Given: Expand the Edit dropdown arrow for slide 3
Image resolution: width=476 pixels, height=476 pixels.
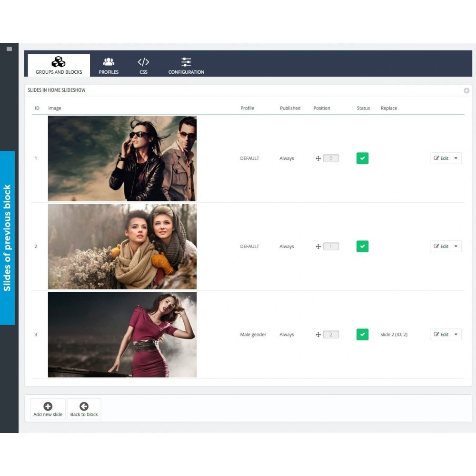Looking at the screenshot, I should click(456, 334).
